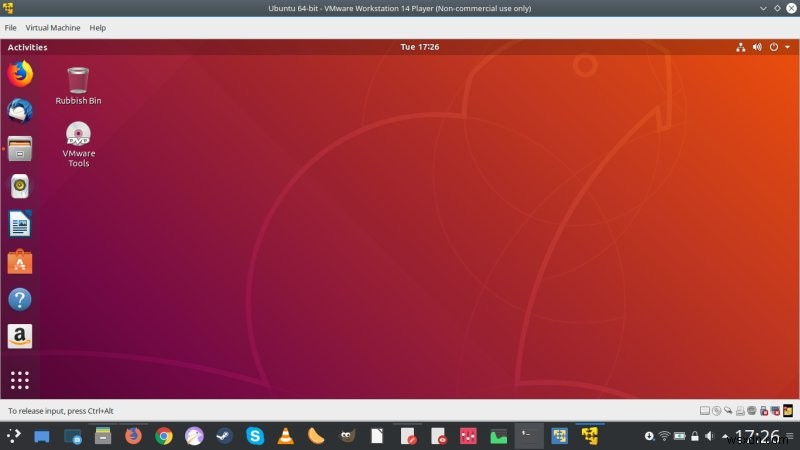Click the Ubuntu top bar volume icon
This screenshot has height=450, width=800.
click(x=757, y=47)
